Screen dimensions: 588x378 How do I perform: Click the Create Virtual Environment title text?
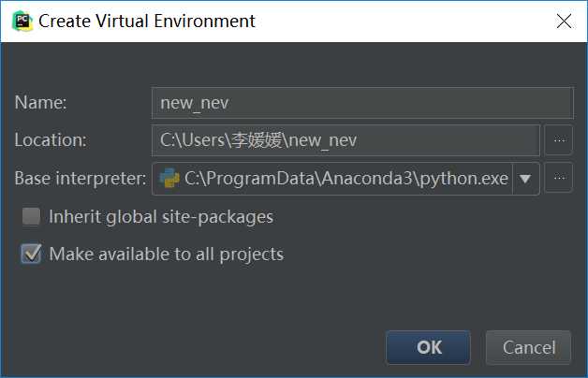point(147,21)
